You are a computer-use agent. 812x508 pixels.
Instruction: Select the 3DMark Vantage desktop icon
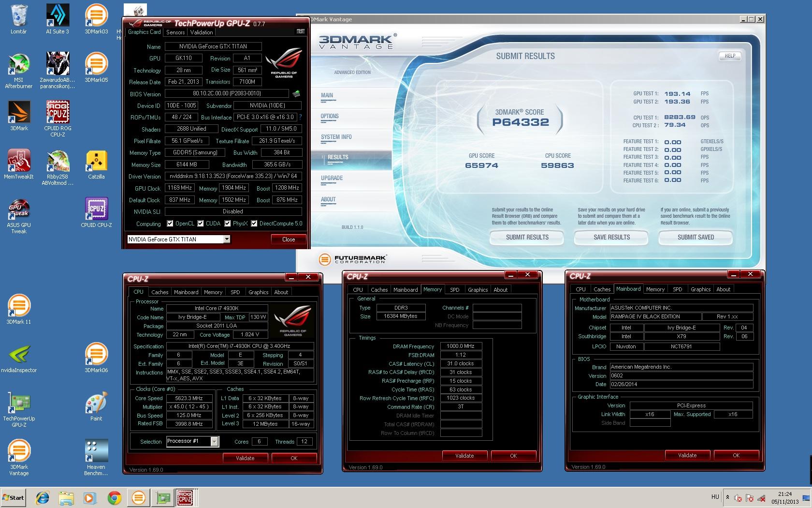pyautogui.click(x=19, y=458)
